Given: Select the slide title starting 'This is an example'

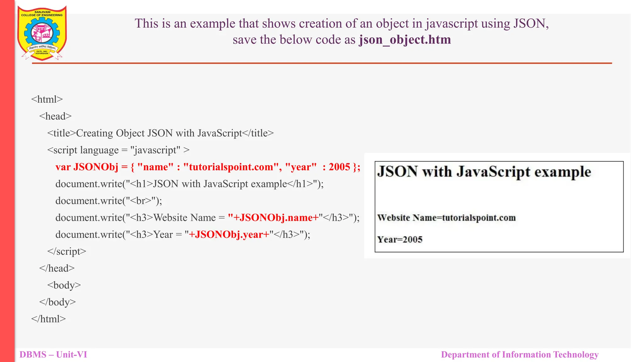Looking at the screenshot, I should click(342, 31).
